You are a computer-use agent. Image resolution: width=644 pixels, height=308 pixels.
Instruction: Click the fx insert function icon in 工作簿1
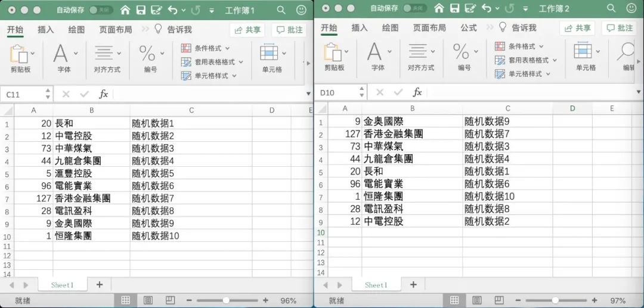click(104, 94)
